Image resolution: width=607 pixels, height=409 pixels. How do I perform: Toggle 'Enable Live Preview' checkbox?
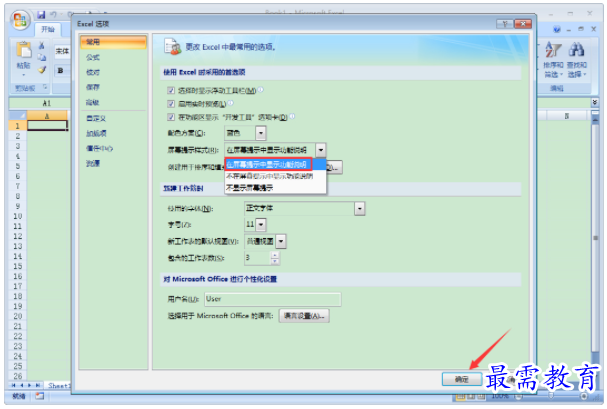pyautogui.click(x=171, y=104)
